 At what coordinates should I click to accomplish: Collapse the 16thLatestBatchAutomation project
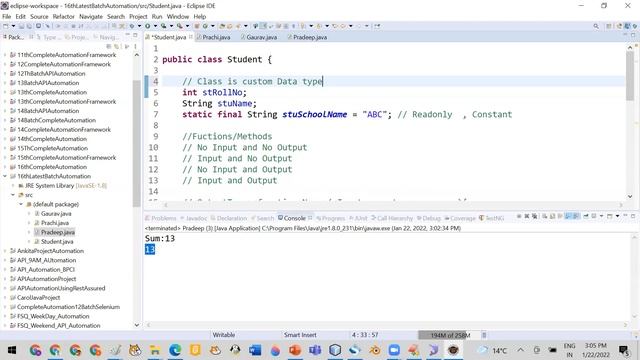[x=5, y=176]
